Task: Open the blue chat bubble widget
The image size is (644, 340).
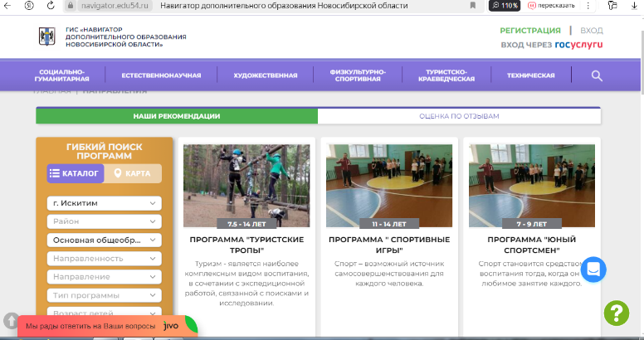Action: [x=594, y=270]
